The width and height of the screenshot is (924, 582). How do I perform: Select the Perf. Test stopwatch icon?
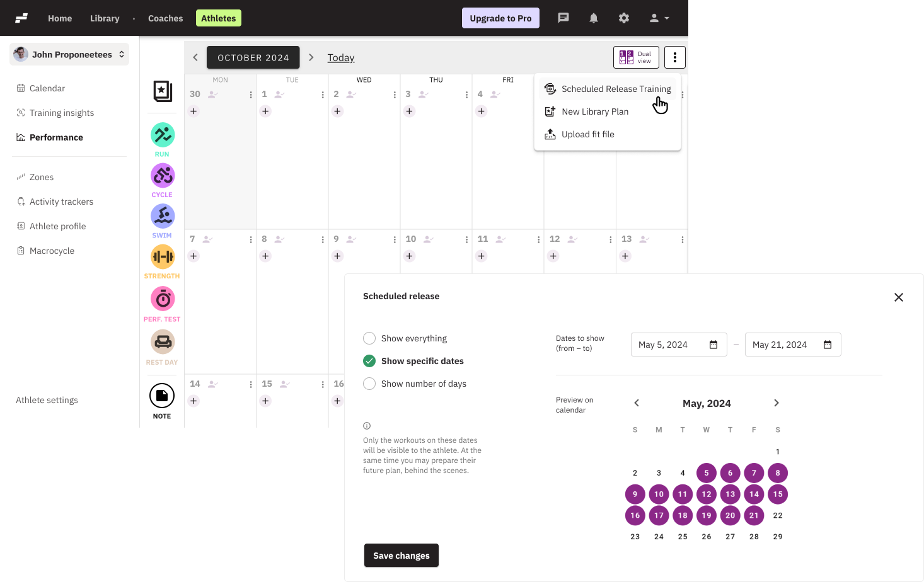pyautogui.click(x=162, y=299)
